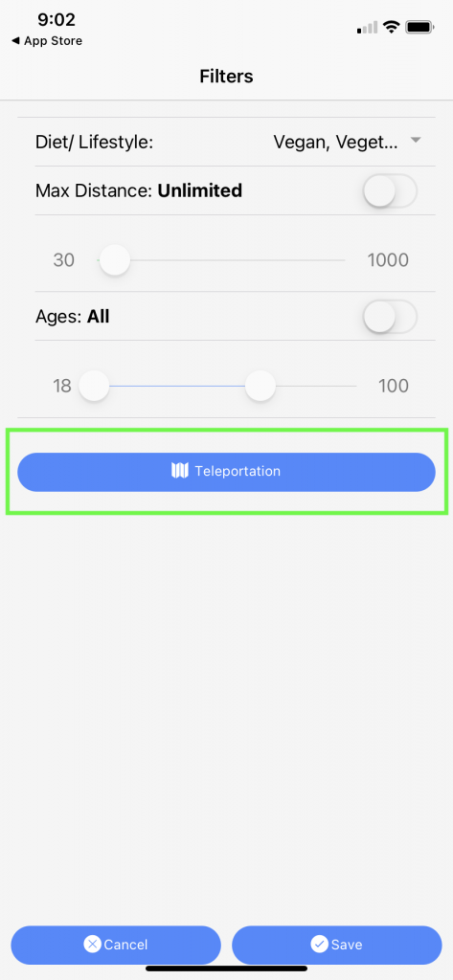Save the filter settings

click(337, 945)
